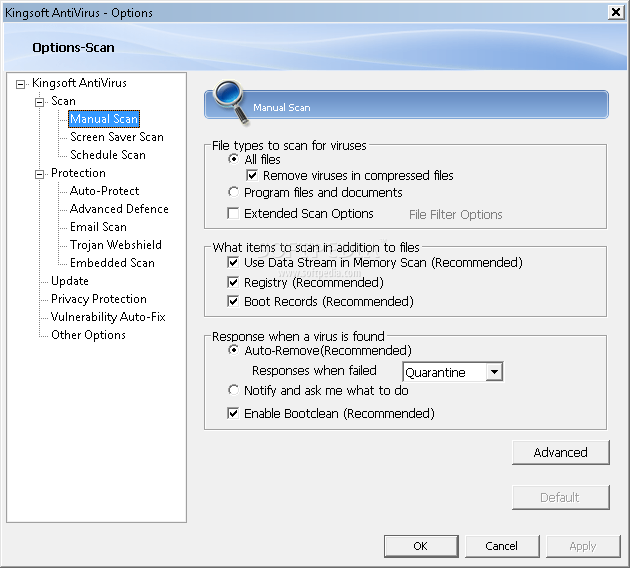Uncheck Use Data Stream in Memory Scan
This screenshot has width=630, height=568.
[233, 262]
